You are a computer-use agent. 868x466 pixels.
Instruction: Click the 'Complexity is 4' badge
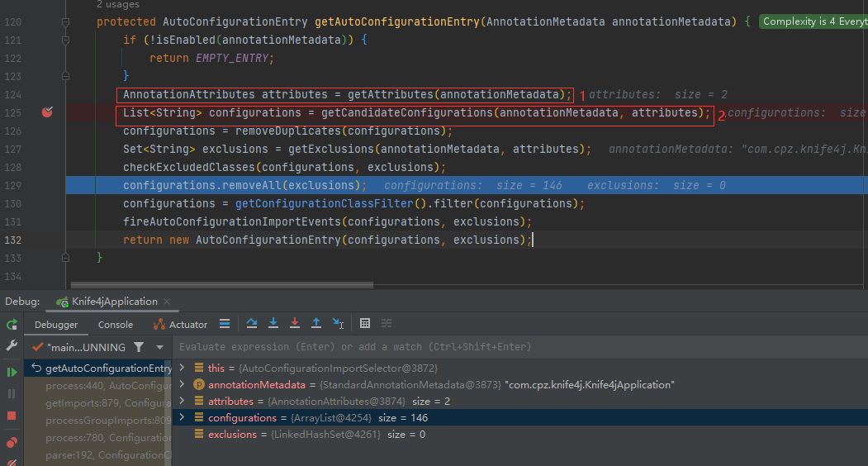pos(813,21)
